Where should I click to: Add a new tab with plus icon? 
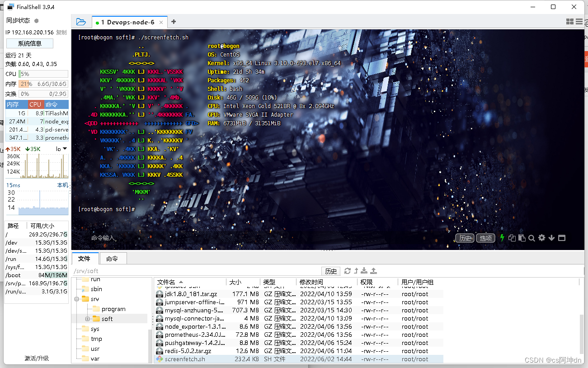174,22
